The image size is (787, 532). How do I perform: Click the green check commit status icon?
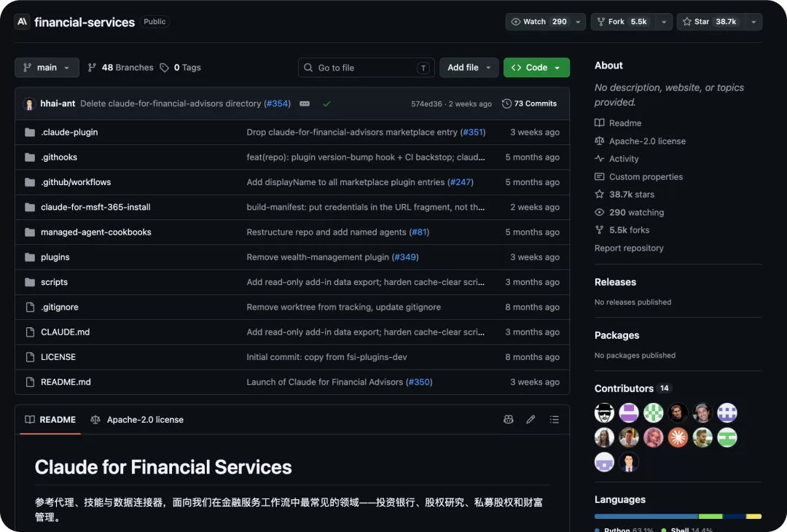326,104
